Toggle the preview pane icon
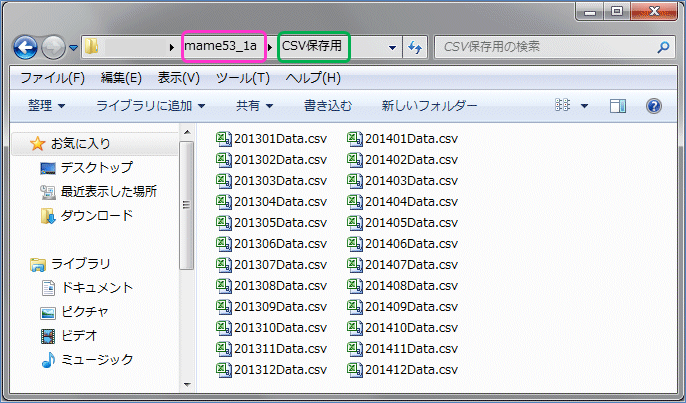Viewport: 686px width, 403px height. 618,106
